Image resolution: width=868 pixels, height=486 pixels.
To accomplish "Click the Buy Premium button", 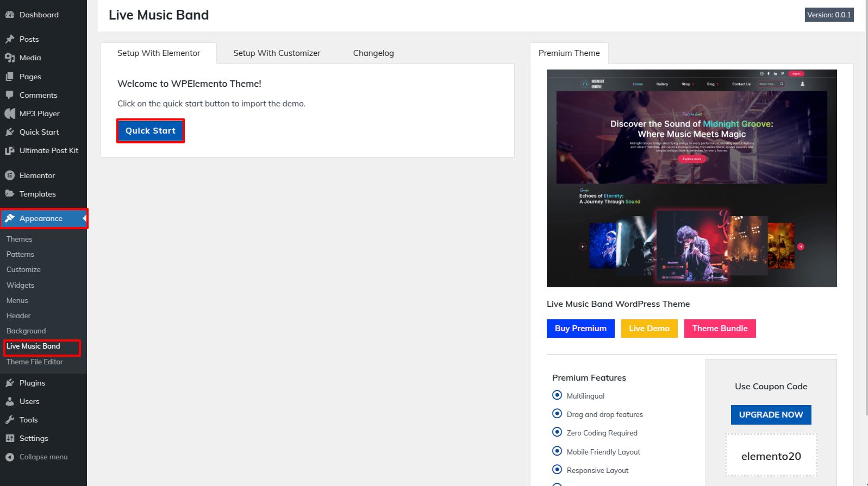I will 580,329.
